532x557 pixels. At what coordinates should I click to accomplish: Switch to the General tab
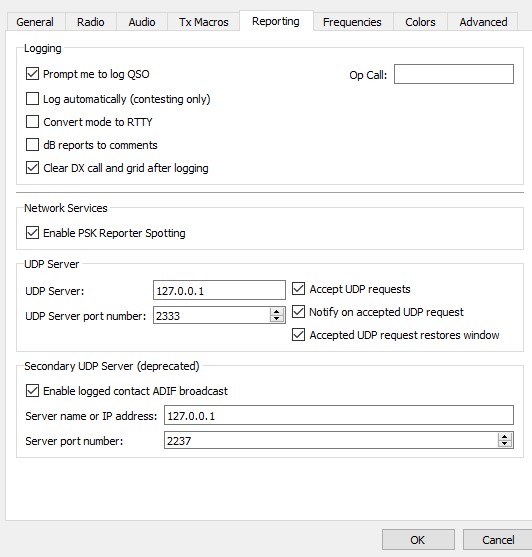[x=35, y=22]
